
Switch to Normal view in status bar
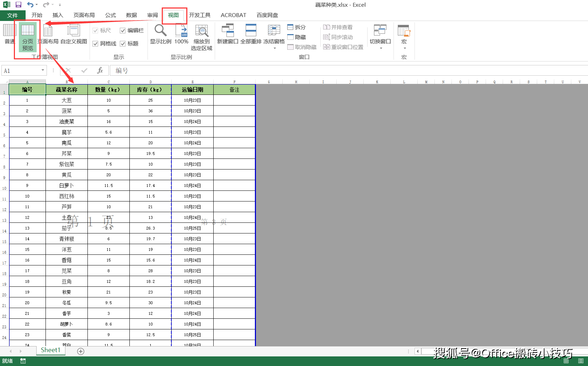pos(566,361)
